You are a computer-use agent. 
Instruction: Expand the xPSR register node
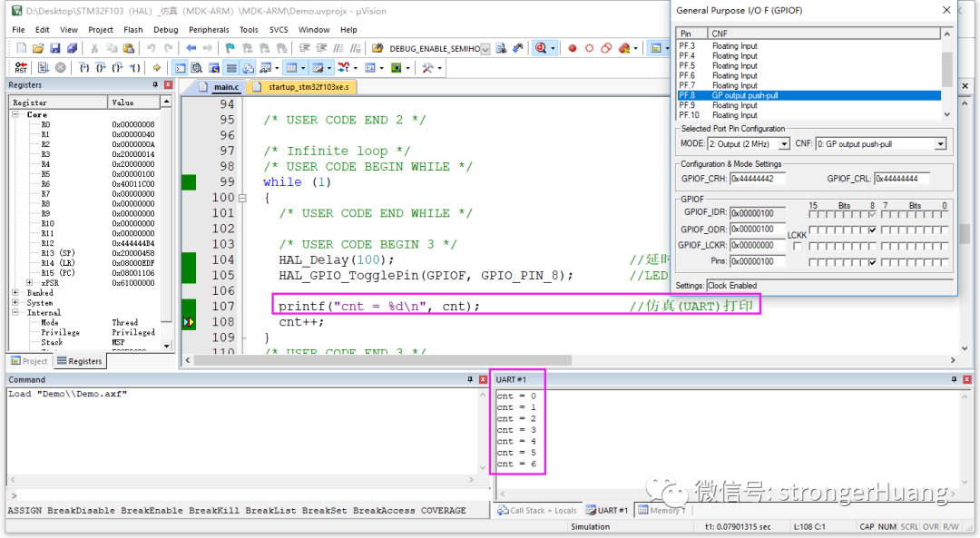tap(29, 282)
